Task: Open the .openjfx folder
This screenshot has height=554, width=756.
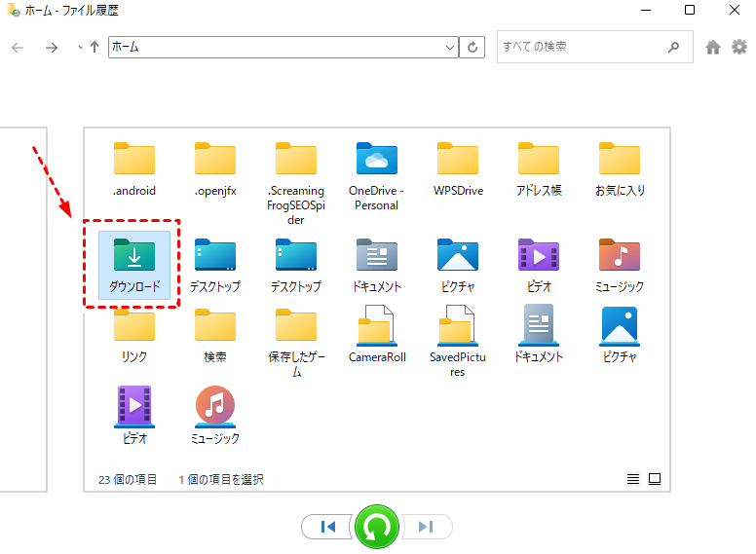Action: pos(215,169)
